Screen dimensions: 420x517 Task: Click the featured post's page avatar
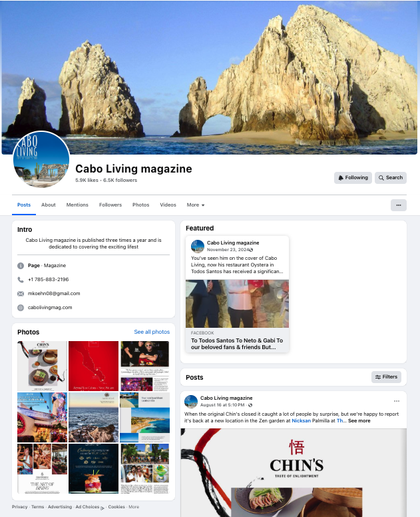[x=198, y=246]
